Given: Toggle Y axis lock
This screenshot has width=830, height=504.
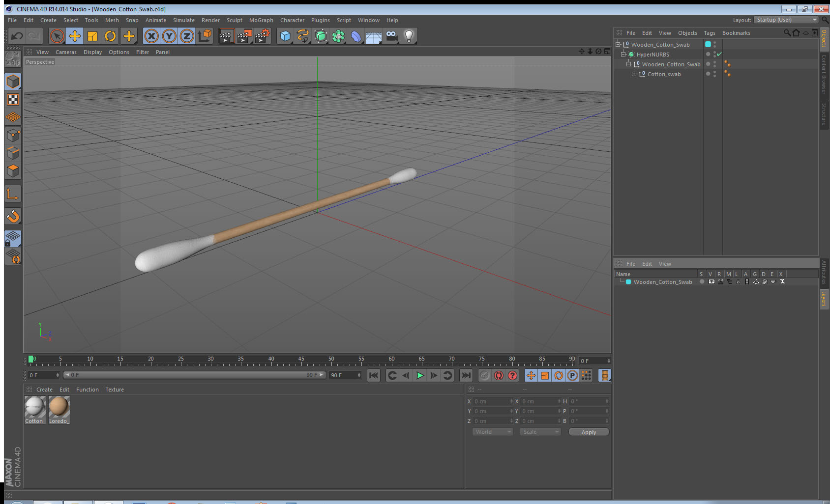Looking at the screenshot, I should 169,36.
